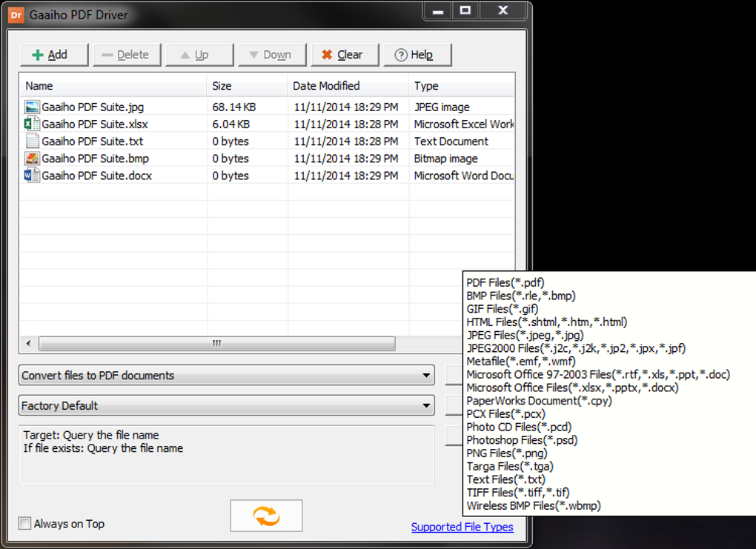
Task: Toggle the Always on Top checkbox
Action: [24, 524]
